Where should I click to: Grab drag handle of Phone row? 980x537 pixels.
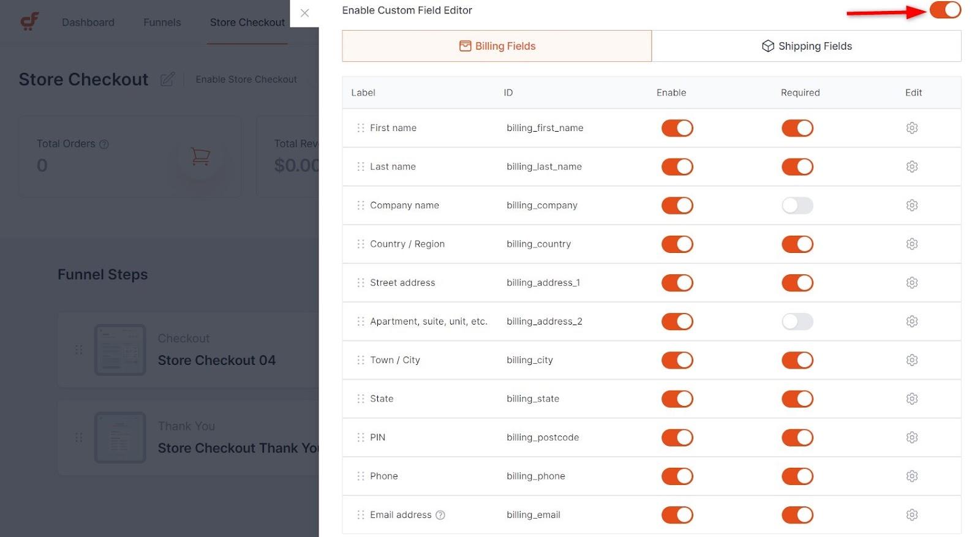(x=360, y=476)
